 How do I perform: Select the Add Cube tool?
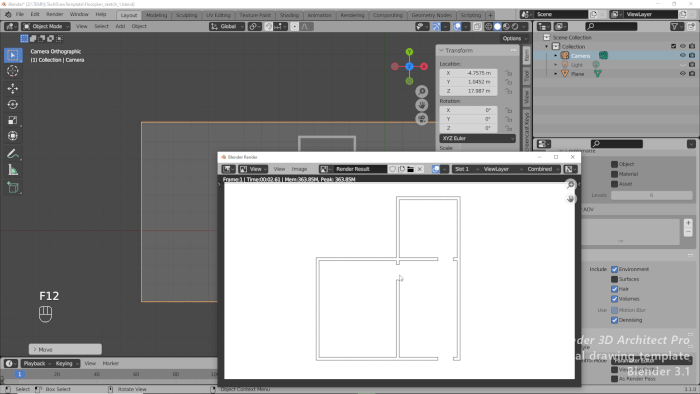12,187
